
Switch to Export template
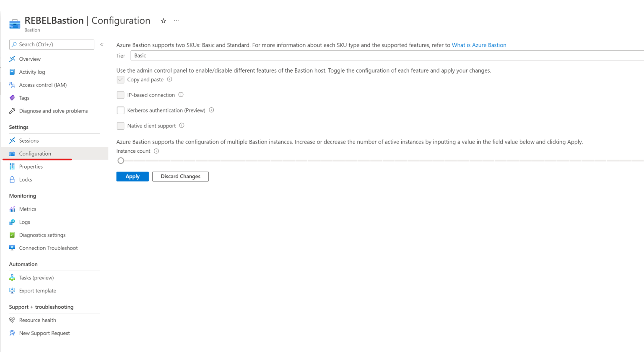pyautogui.click(x=38, y=290)
